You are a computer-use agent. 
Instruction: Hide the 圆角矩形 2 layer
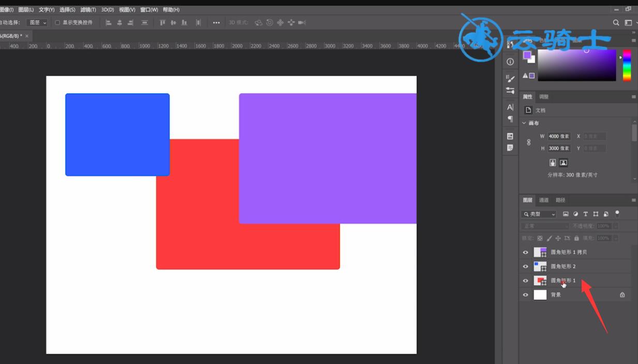click(526, 266)
